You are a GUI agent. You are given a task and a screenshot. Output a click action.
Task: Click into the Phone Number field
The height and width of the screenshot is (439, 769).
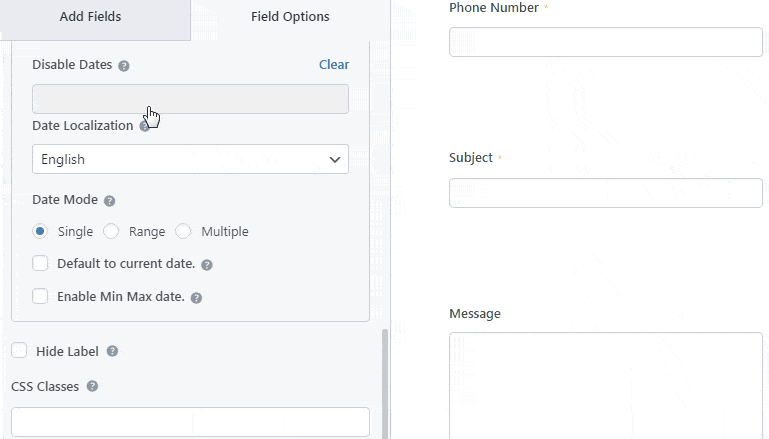coord(606,42)
